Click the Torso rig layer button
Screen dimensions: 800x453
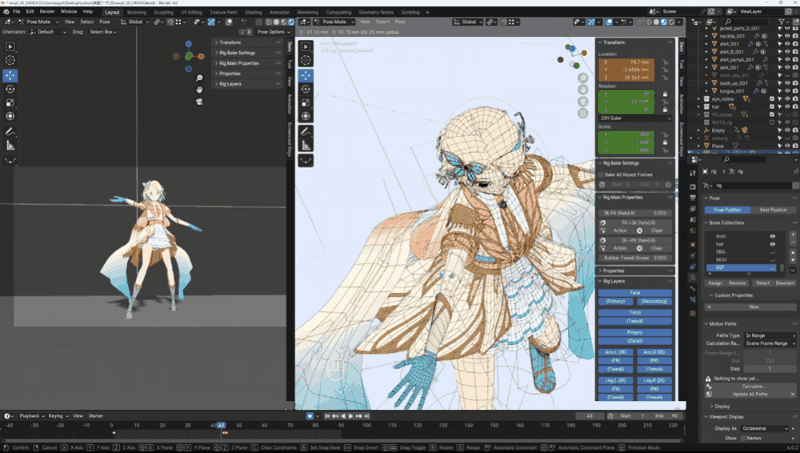(635, 312)
